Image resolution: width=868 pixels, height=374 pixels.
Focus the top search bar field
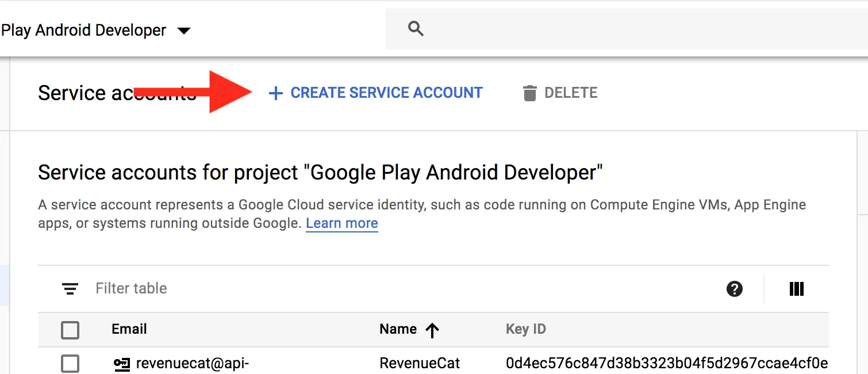pos(632,29)
